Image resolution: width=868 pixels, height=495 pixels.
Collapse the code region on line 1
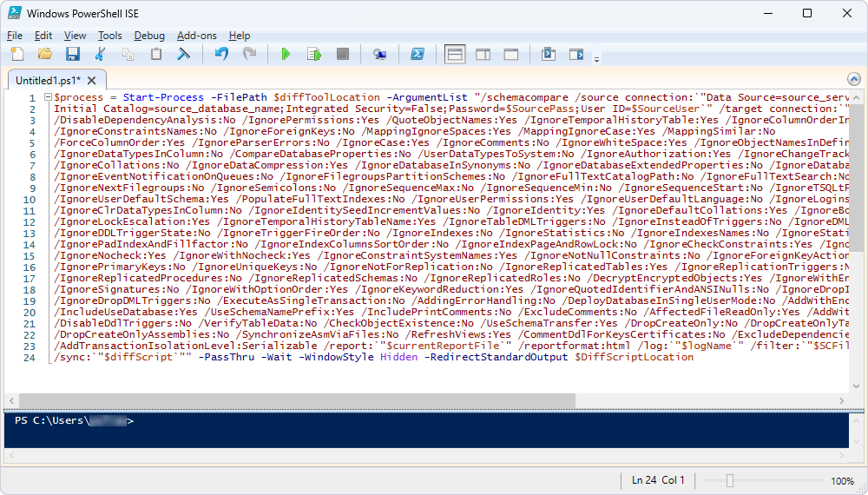(x=48, y=97)
